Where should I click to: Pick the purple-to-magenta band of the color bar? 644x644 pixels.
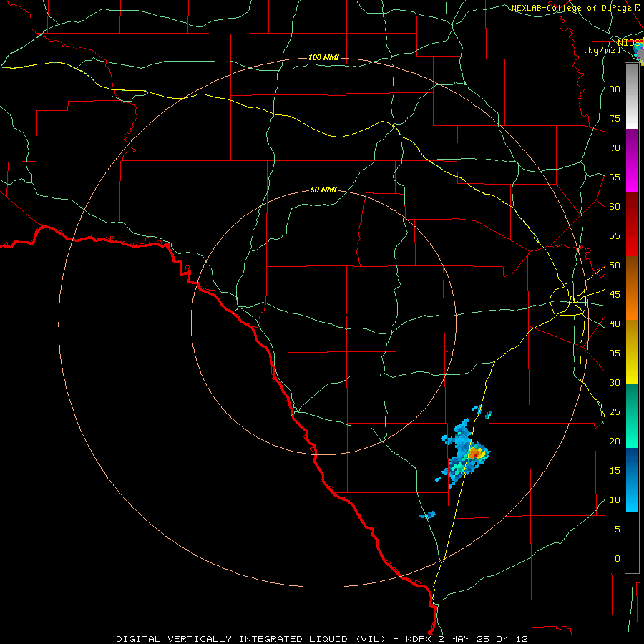click(632, 160)
